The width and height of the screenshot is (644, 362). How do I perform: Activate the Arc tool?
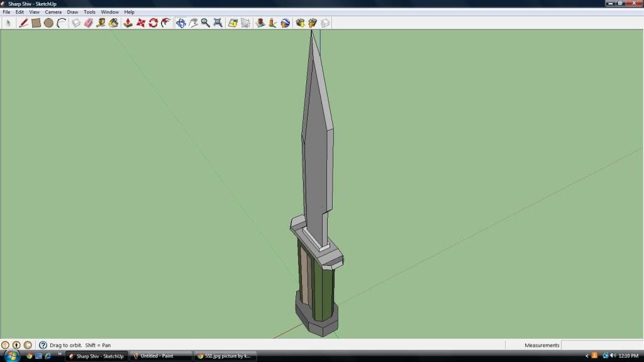click(x=61, y=23)
